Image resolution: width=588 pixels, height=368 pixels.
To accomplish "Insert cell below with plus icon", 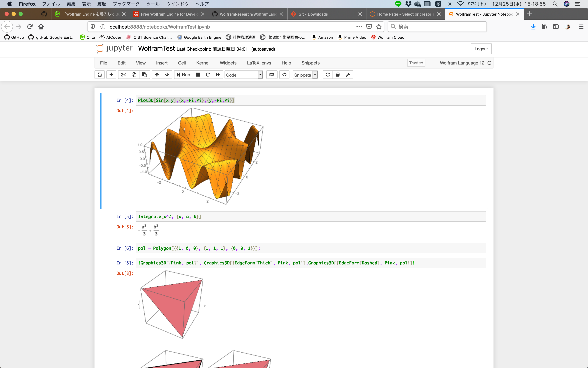I will [111, 75].
